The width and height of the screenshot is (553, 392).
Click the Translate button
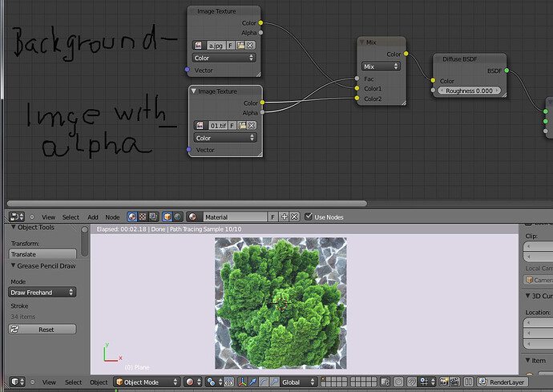click(x=42, y=254)
